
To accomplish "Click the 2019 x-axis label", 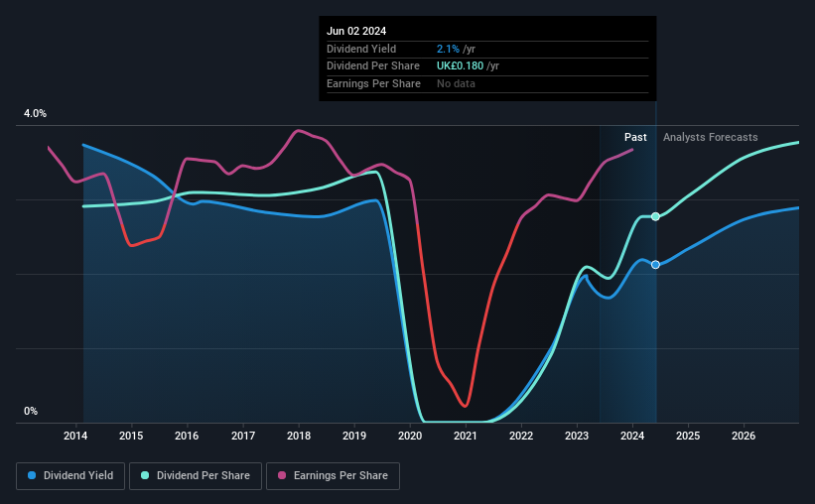I will click(354, 436).
